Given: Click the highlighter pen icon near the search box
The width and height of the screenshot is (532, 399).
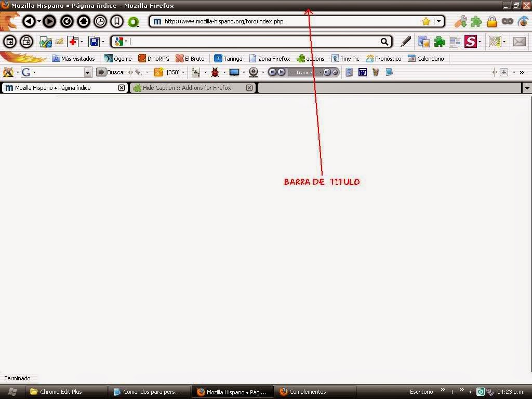Looking at the screenshot, I should coord(406,42).
